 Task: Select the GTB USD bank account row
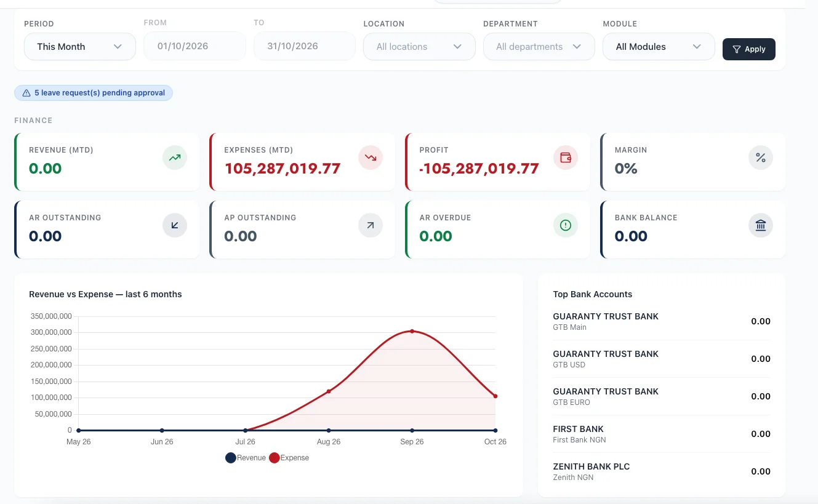click(662, 359)
